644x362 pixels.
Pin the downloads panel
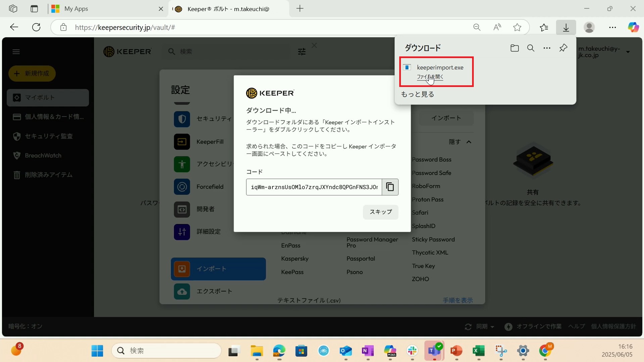(563, 48)
